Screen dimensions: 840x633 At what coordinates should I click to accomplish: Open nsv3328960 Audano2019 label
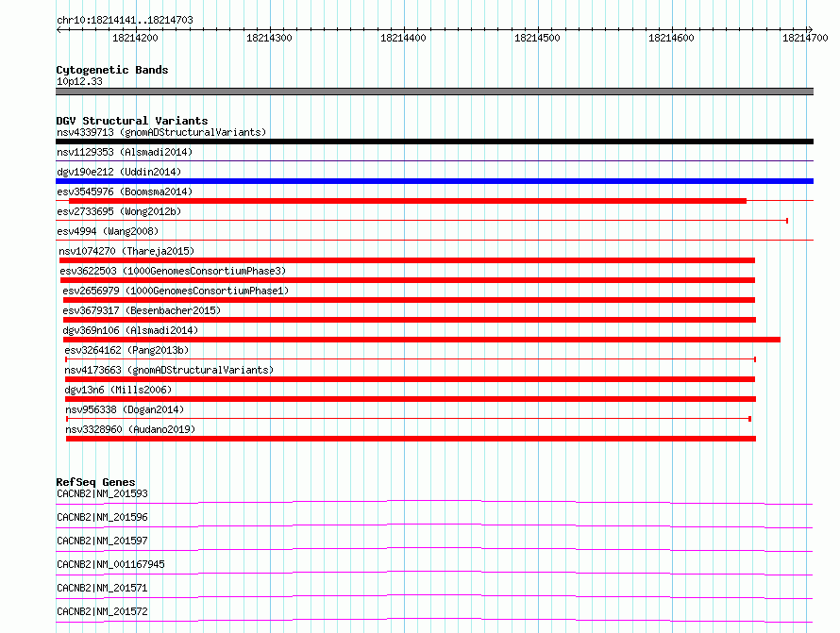tap(130, 429)
